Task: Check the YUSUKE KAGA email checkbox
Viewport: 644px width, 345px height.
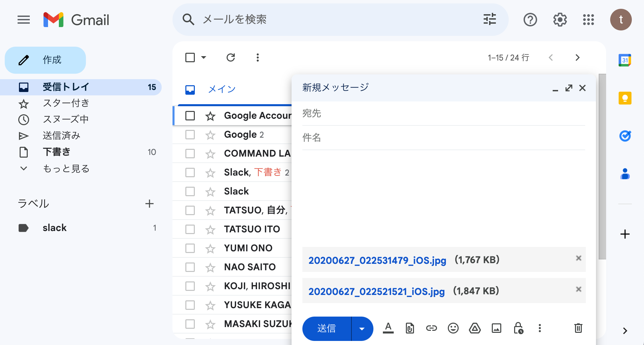Action: coord(190,305)
